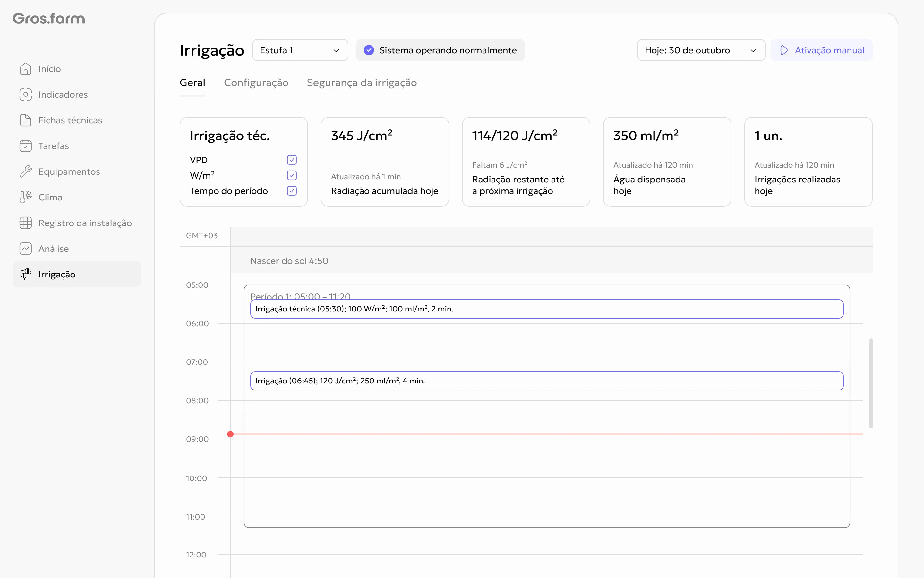Viewport: 924px width, 578px height.
Task: Navigate to Clima in the sidebar
Action: click(x=77, y=197)
